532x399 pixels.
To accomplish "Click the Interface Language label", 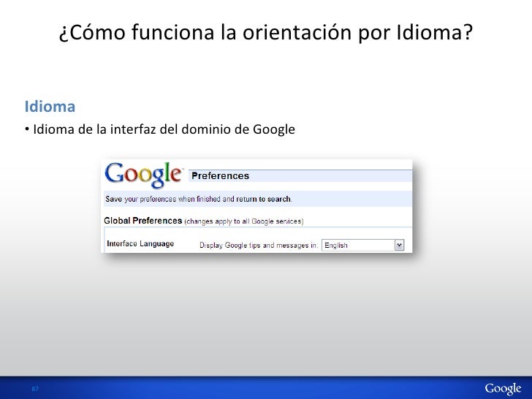I will (140, 243).
